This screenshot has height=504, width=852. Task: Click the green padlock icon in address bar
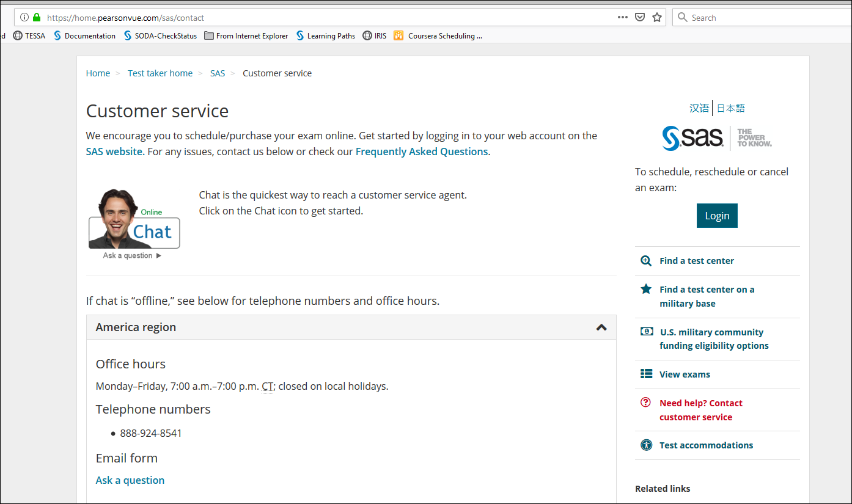point(37,18)
